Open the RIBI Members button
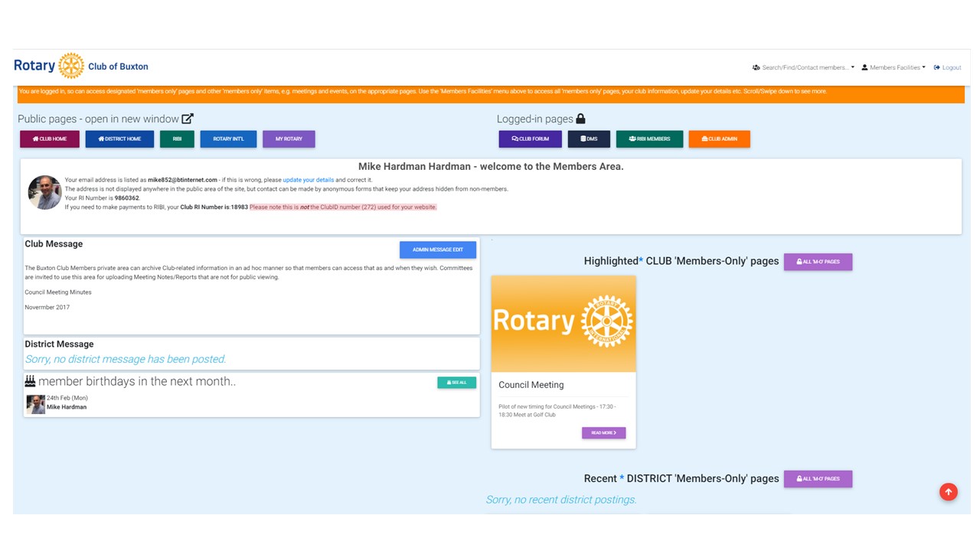The image size is (980, 551). tap(649, 139)
